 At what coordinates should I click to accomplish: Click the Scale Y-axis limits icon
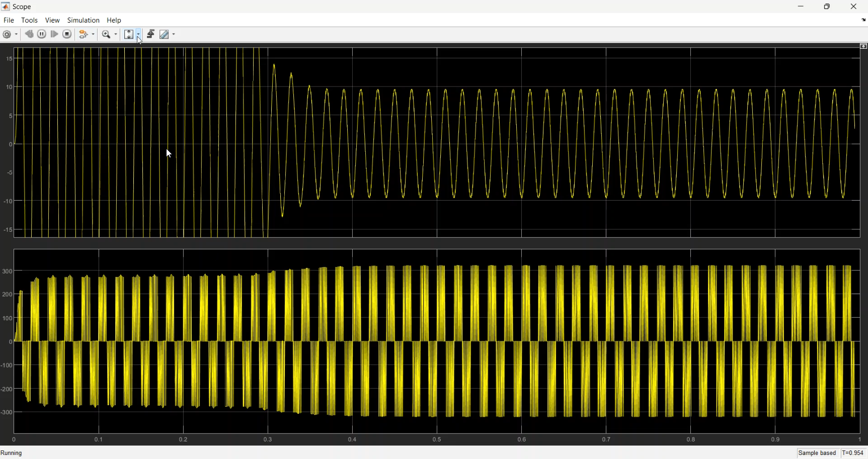tap(129, 34)
